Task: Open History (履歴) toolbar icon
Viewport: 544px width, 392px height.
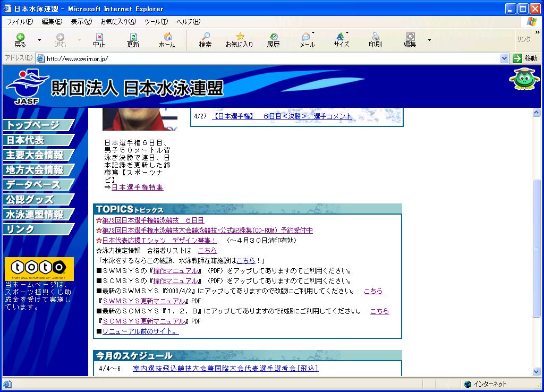Action: coord(274,40)
